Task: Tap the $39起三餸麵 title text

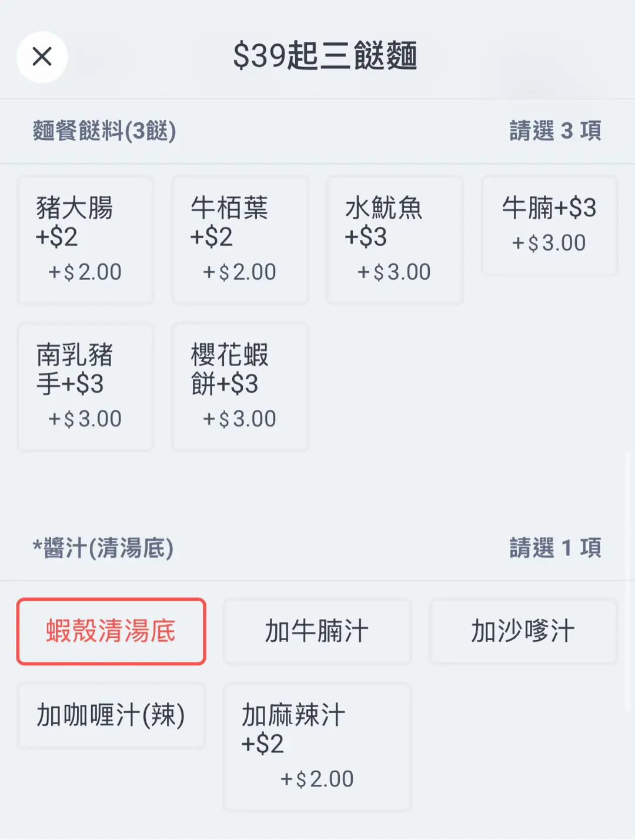Action: pos(325,56)
